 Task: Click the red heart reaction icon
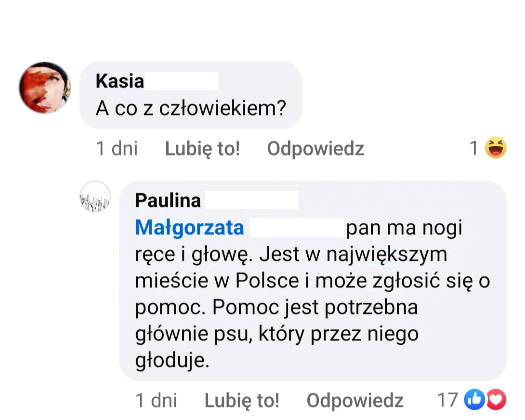coord(496,399)
